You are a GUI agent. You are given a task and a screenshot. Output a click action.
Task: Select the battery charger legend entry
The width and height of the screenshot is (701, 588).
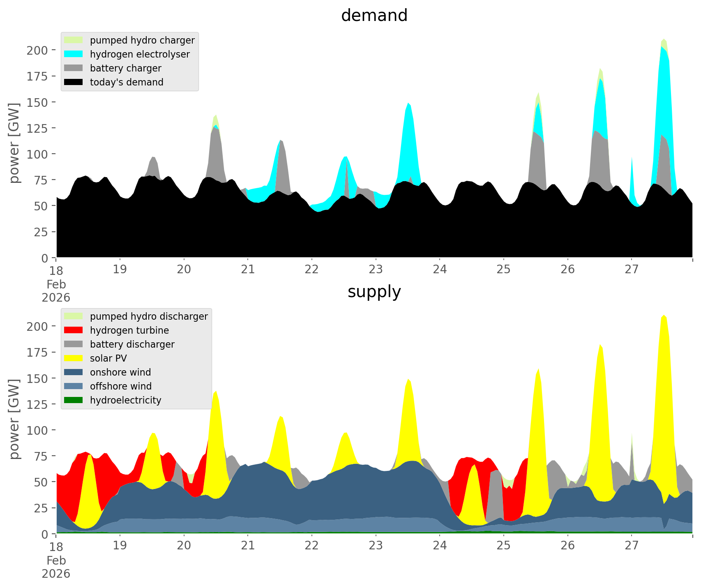click(x=125, y=68)
